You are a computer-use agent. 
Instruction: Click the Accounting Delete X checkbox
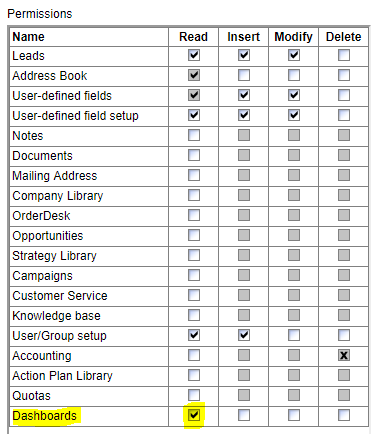click(344, 355)
